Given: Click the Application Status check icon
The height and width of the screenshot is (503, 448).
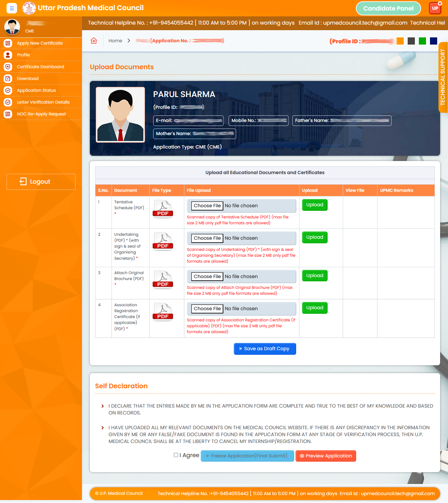Looking at the screenshot, I should click(x=8, y=91).
